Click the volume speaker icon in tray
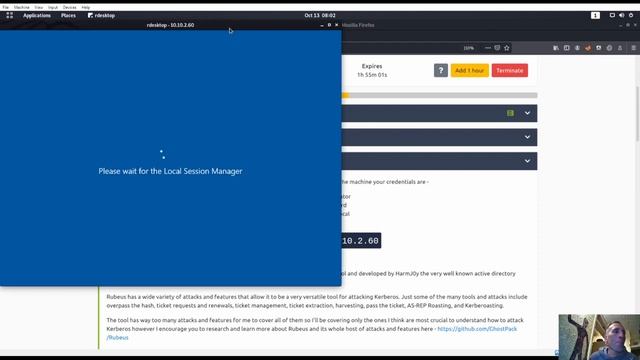This screenshot has width=640, height=360. pos(621,16)
